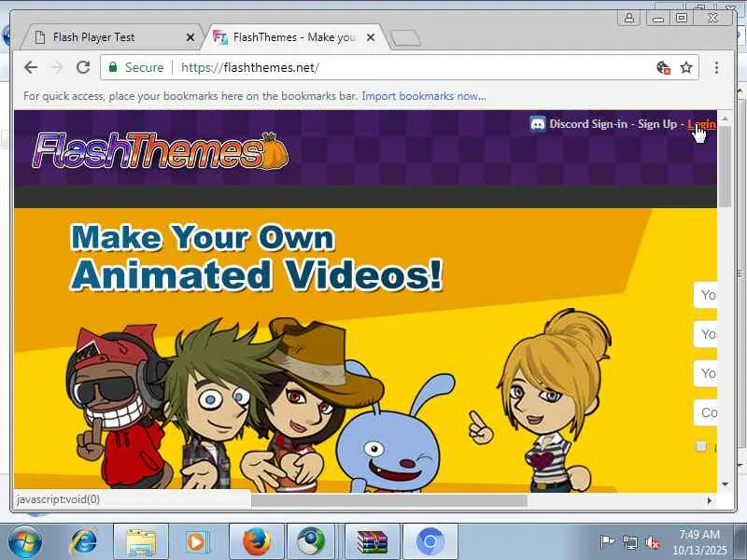The width and height of the screenshot is (747, 560).
Task: Open the Chrome three-dot menu
Action: click(716, 67)
